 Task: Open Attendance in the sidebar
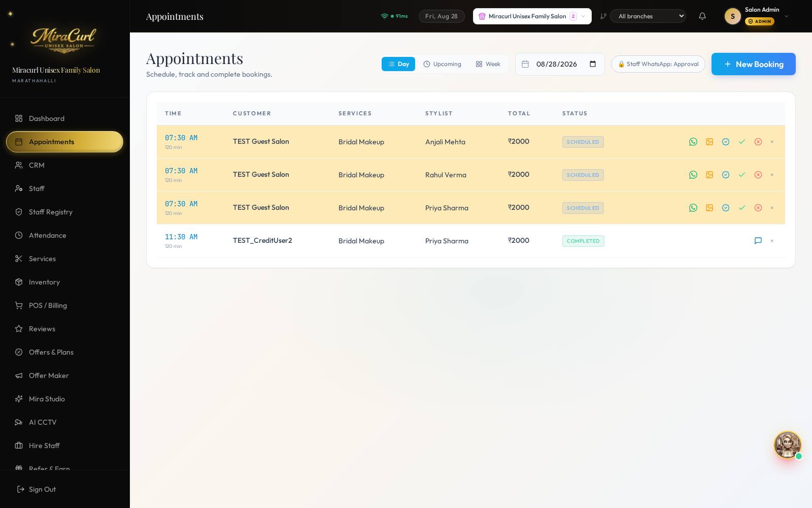[64, 235]
